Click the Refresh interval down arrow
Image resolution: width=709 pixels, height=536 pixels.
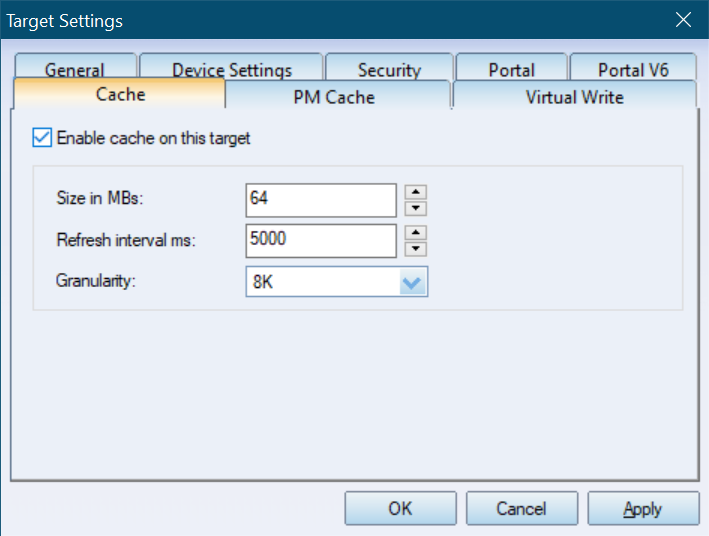point(416,249)
